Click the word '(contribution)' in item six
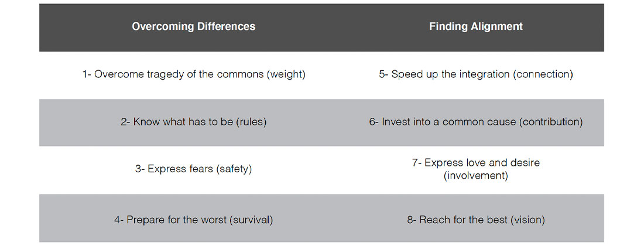Image resolution: width=644 pixels, height=246 pixels. [x=550, y=122]
